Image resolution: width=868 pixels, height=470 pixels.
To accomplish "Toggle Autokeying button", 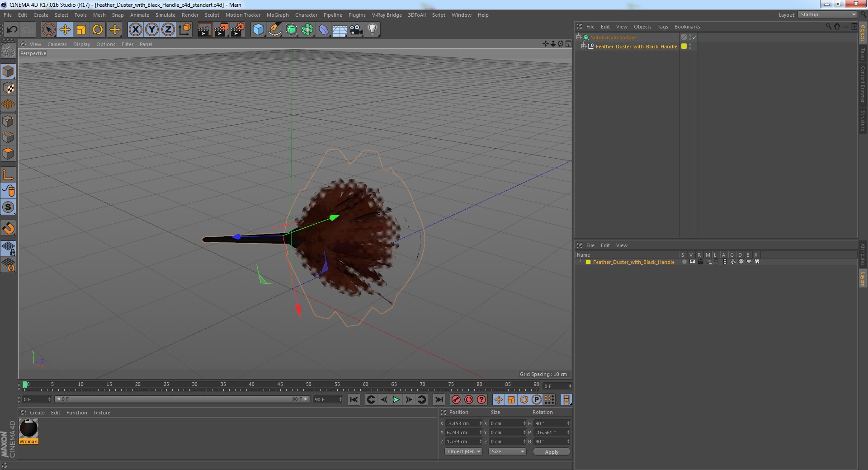I will click(469, 399).
